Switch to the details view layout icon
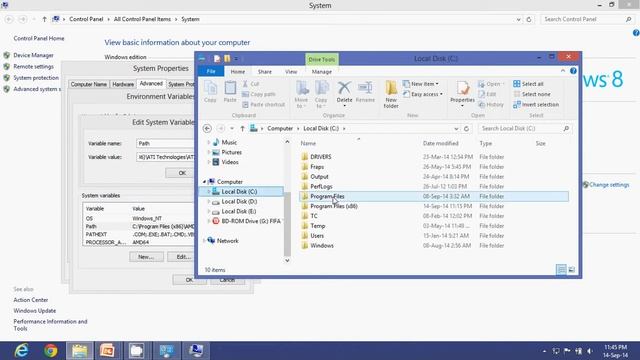The image size is (640, 360). coord(561,269)
